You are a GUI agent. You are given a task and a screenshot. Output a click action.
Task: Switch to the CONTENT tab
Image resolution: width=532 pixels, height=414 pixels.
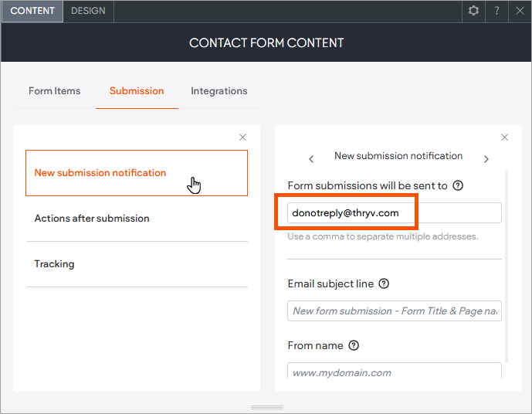32,11
